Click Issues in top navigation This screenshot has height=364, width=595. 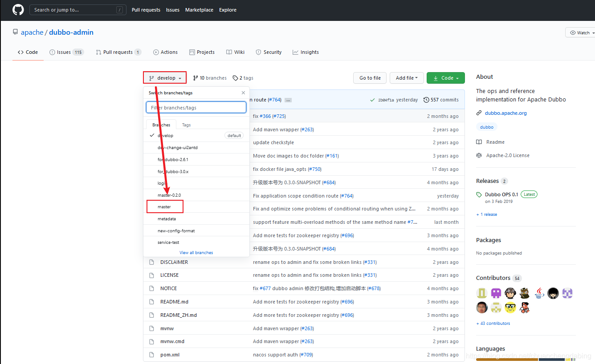(x=173, y=10)
